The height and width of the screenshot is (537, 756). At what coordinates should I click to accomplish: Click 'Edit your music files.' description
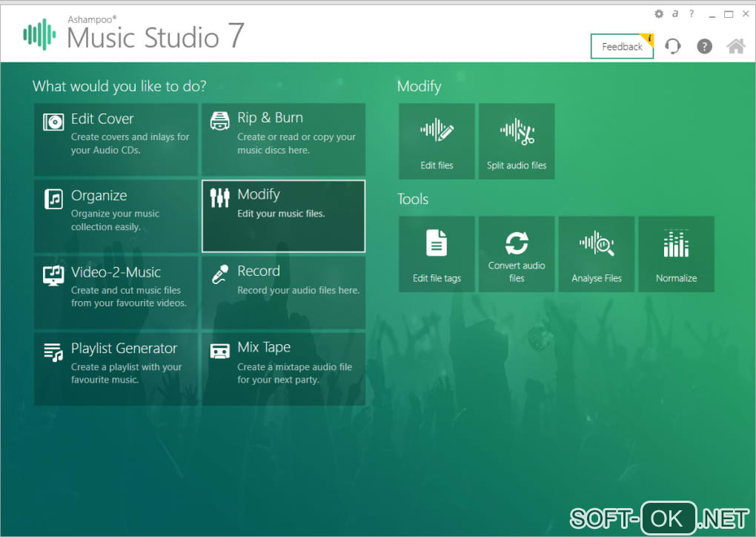pyautogui.click(x=281, y=214)
